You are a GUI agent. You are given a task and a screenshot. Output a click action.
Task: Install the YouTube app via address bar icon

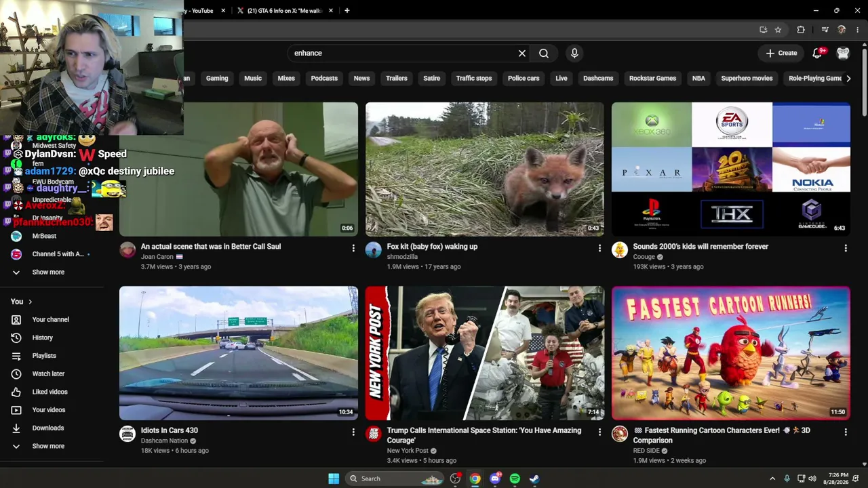pyautogui.click(x=764, y=30)
